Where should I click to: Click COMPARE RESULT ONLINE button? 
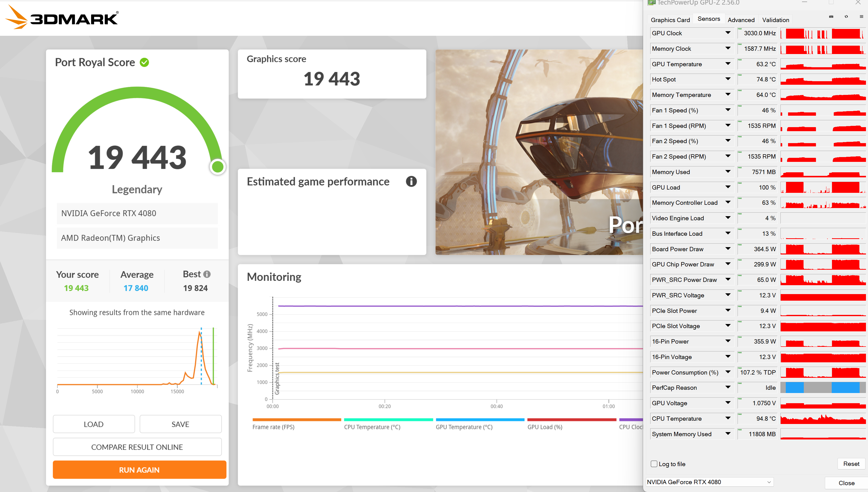pos(137,447)
